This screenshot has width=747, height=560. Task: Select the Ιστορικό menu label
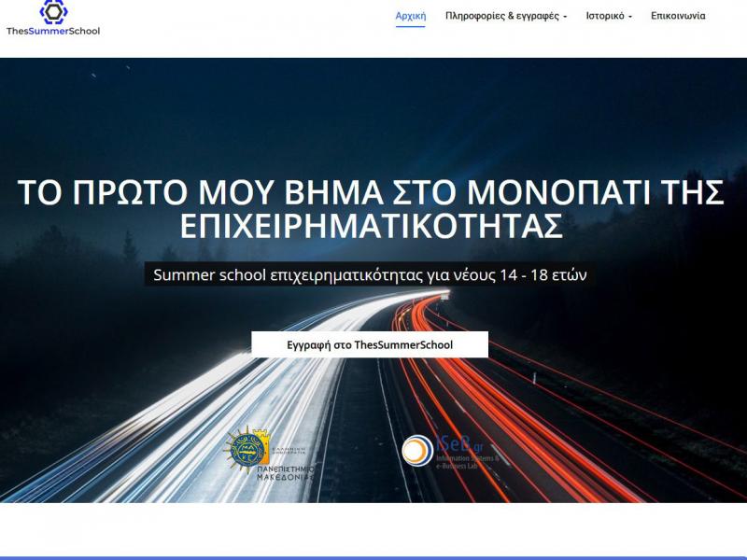pyautogui.click(x=604, y=16)
